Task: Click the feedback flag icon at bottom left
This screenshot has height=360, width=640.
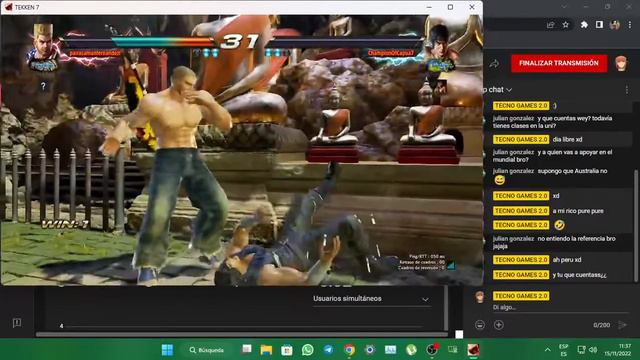Action: coord(17,323)
